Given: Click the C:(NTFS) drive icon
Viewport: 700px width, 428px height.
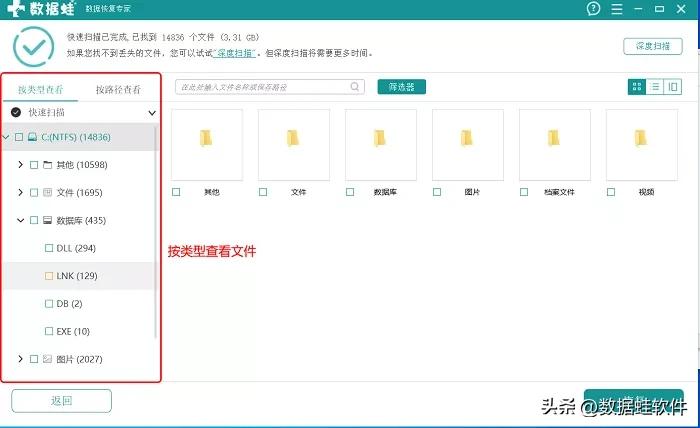Looking at the screenshot, I should (x=32, y=137).
